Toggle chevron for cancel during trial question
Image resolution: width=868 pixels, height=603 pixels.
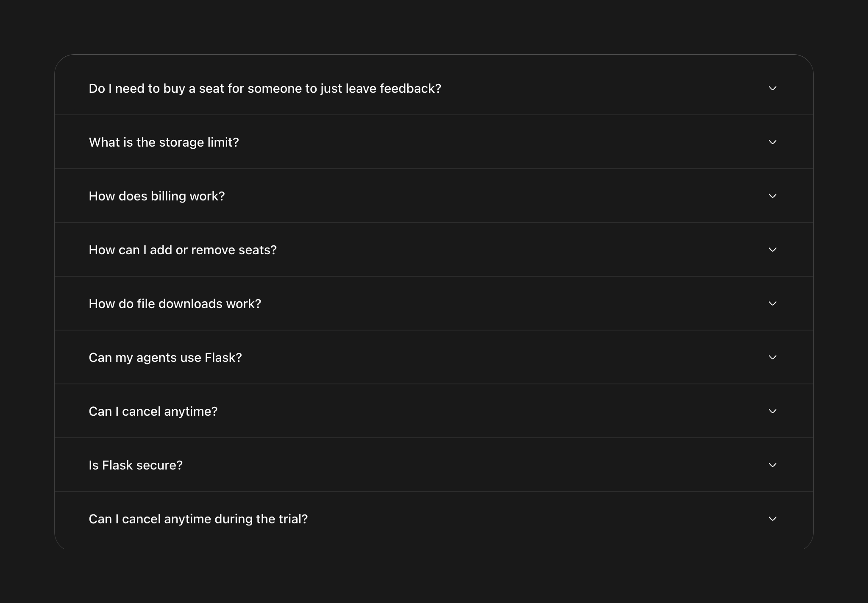pos(772,519)
